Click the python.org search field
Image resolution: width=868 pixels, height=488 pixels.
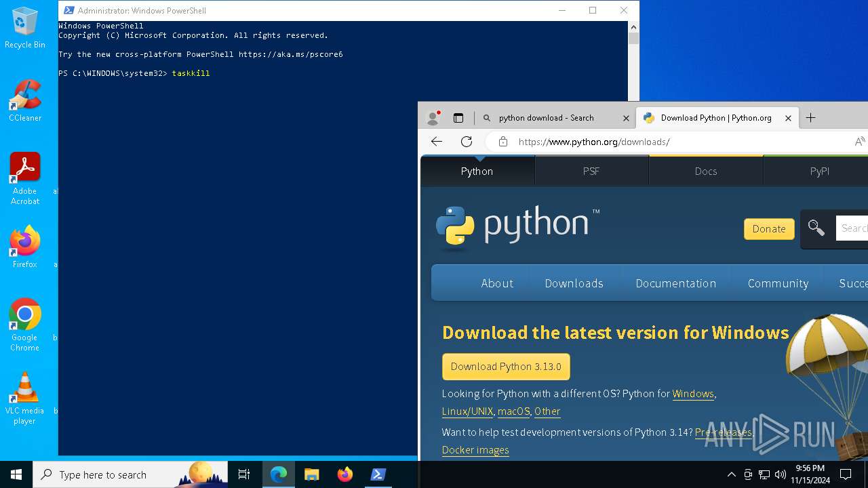click(852, 228)
